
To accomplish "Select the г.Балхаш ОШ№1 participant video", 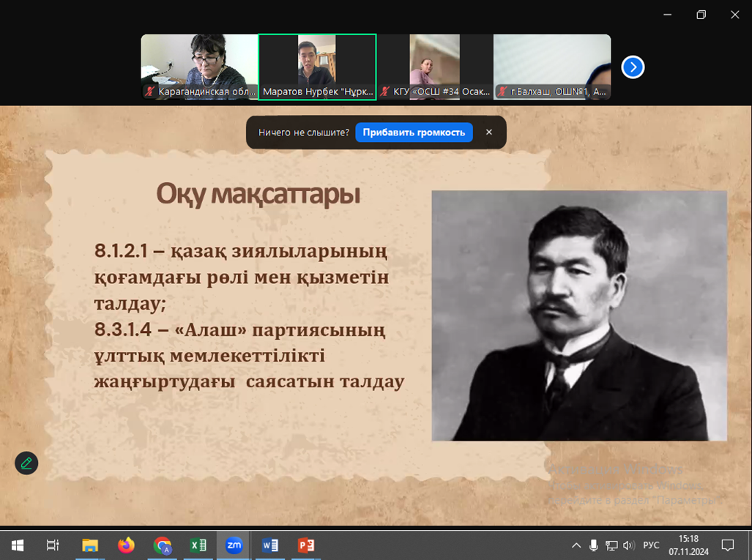I will (552, 67).
